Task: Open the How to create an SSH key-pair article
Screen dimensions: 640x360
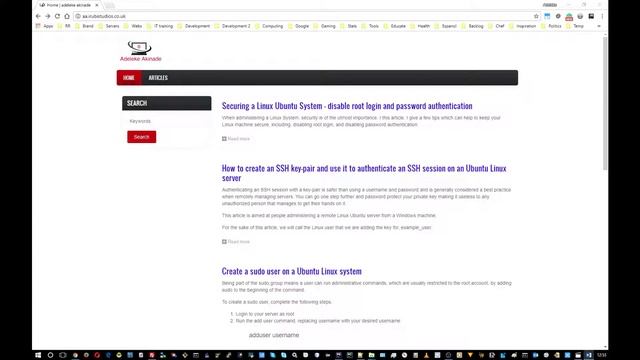Action: click(x=364, y=173)
